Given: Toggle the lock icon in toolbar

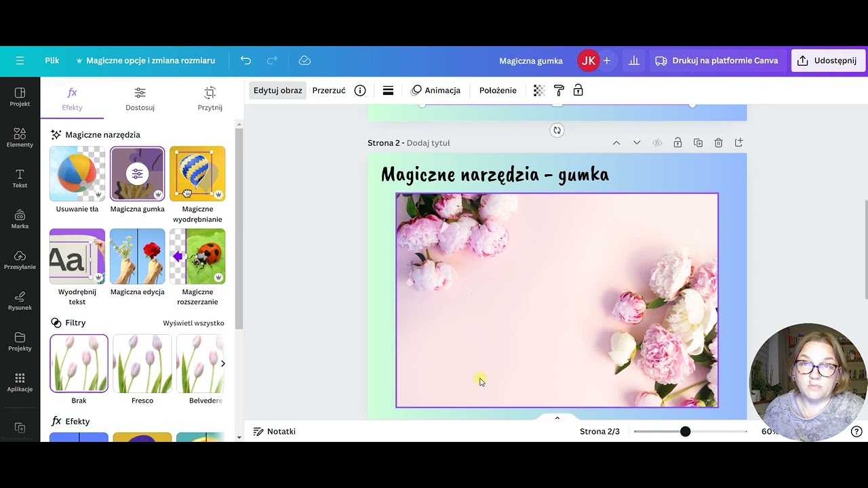Looking at the screenshot, I should point(578,90).
